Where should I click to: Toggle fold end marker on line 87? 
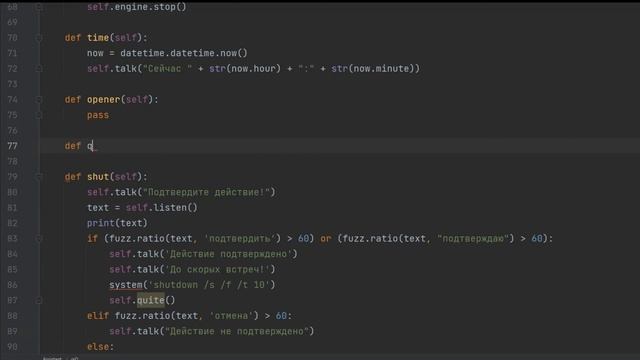pos(38,300)
